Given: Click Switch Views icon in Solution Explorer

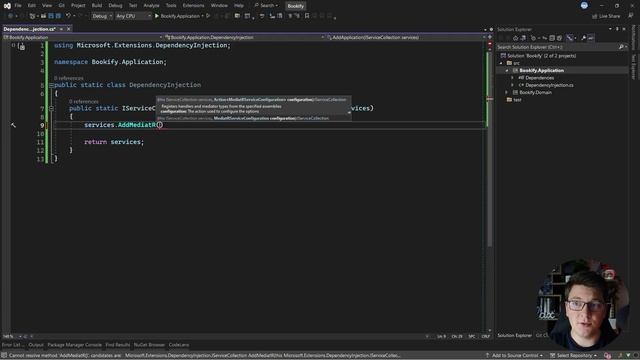Looking at the screenshot, I should click(523, 38).
